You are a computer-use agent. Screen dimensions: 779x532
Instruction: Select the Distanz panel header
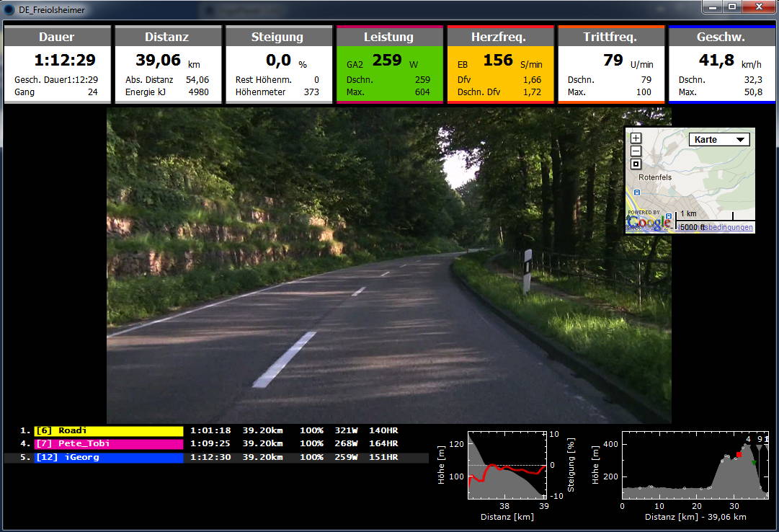tap(167, 37)
